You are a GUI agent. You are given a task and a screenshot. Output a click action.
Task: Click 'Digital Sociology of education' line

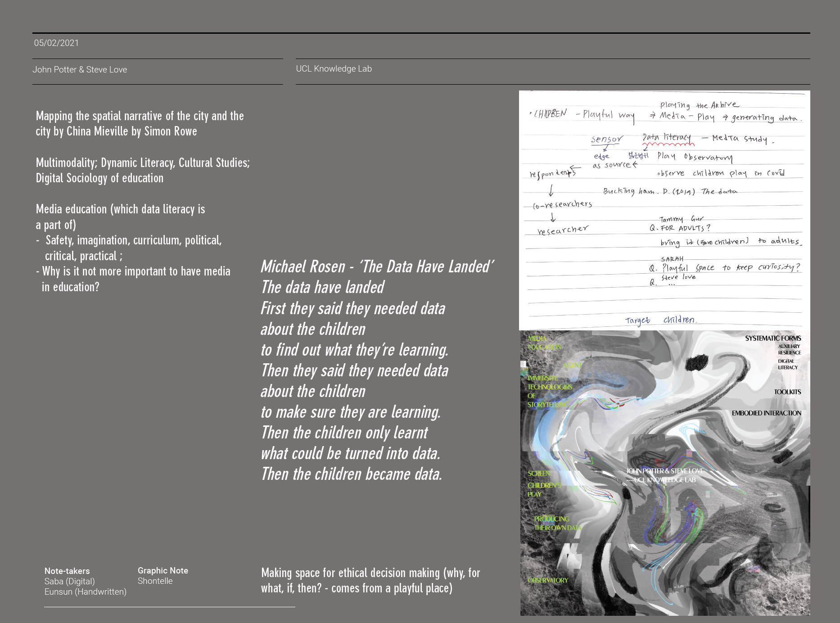[x=99, y=178]
